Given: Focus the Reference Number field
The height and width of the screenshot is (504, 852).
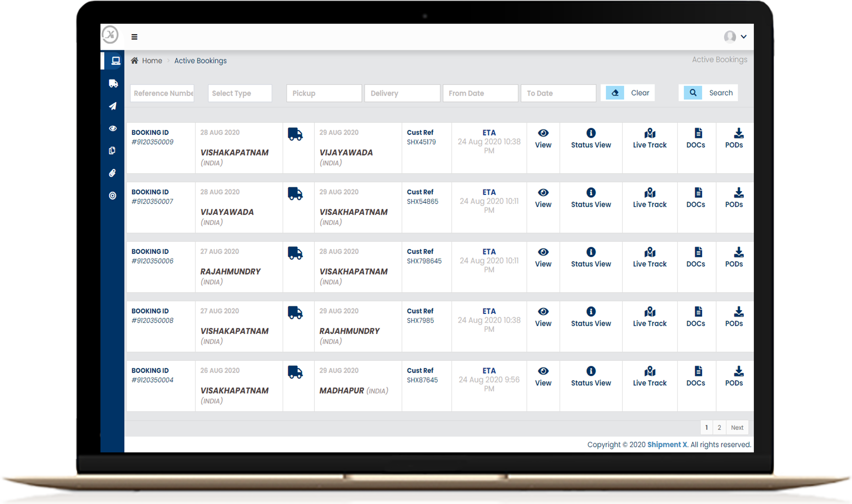Looking at the screenshot, I should click(162, 93).
